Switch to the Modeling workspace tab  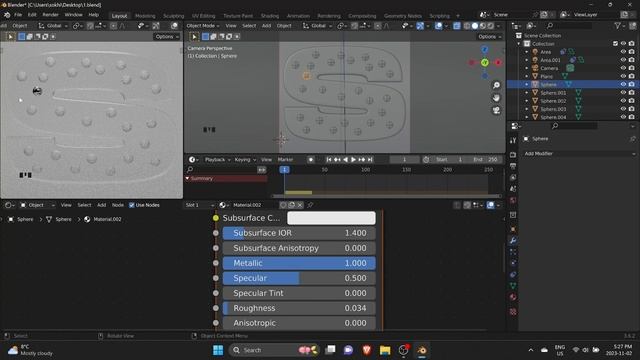[x=145, y=16]
